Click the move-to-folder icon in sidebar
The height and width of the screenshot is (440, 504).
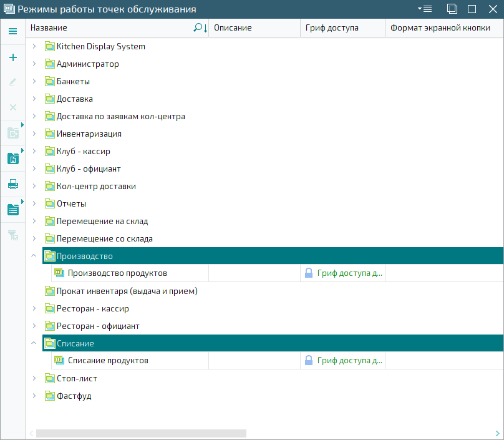pyautogui.click(x=13, y=132)
